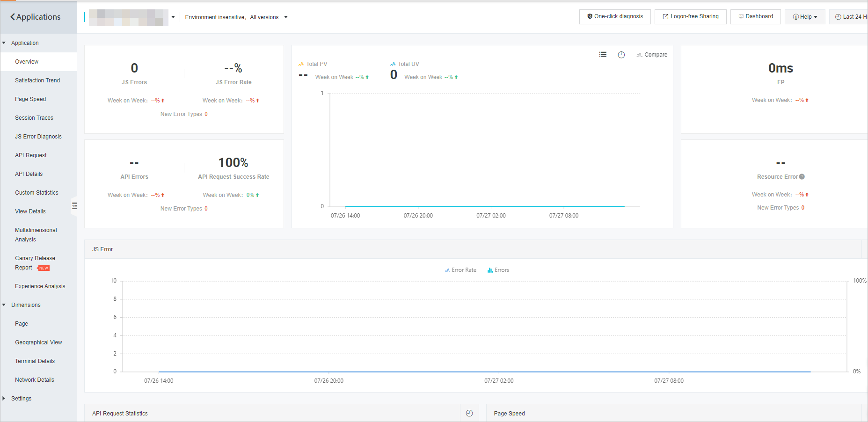This screenshot has width=868, height=422.
Task: Click the sidebar collapse handle icon
Action: pos(74,206)
